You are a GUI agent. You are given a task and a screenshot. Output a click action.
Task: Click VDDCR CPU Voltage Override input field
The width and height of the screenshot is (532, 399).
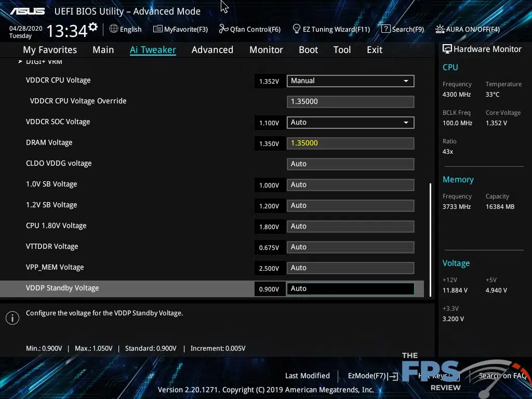[x=351, y=101]
